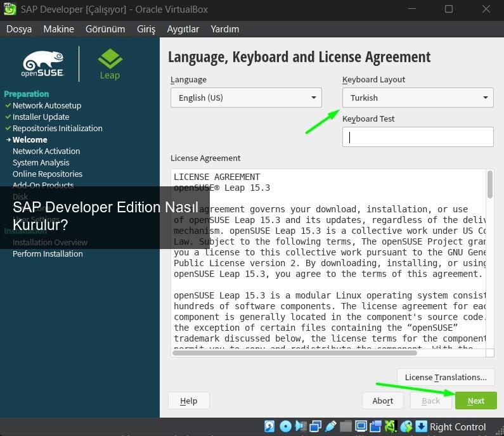Open the Language dropdown set to English (US)

point(246,98)
